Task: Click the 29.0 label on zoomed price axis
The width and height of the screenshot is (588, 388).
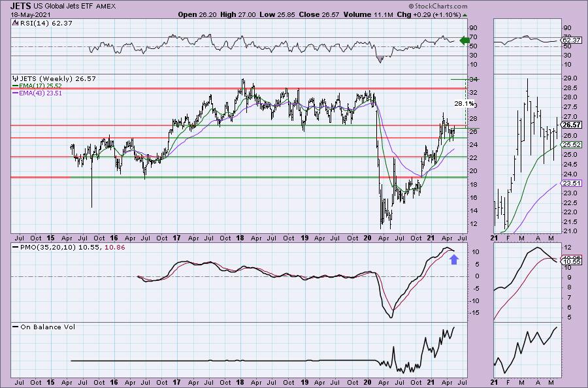Action: click(570, 78)
